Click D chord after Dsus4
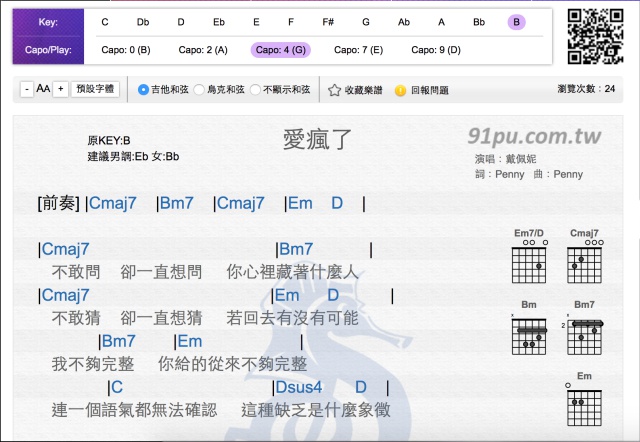The image size is (640, 442). (360, 387)
